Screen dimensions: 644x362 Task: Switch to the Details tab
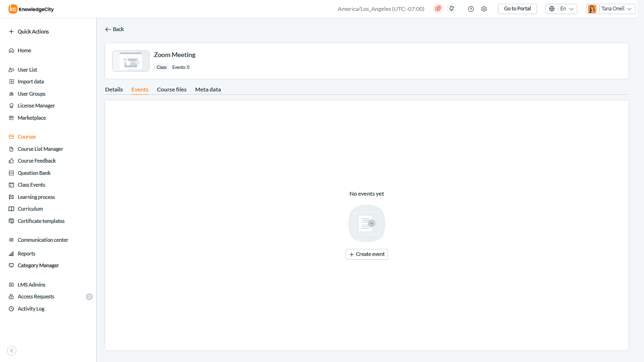point(114,90)
